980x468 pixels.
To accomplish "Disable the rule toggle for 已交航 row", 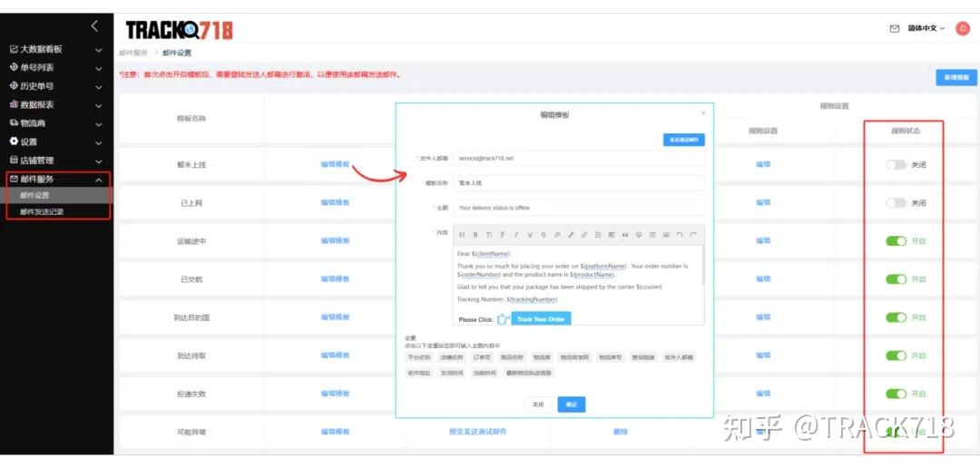I will click(x=896, y=279).
